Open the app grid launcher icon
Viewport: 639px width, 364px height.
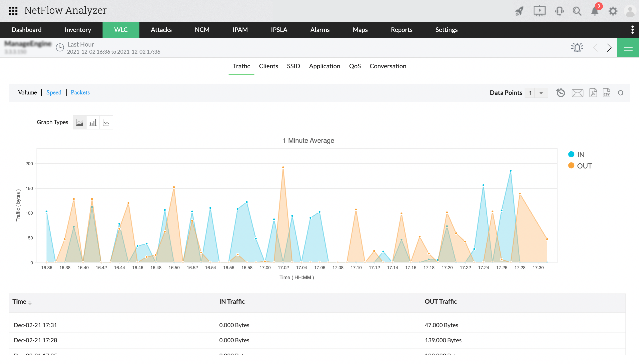coord(13,11)
